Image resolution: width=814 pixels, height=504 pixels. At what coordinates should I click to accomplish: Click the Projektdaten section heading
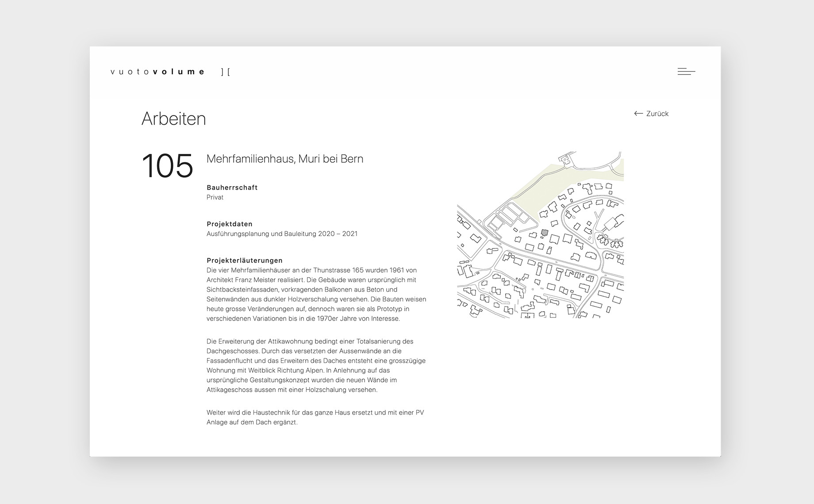point(229,224)
